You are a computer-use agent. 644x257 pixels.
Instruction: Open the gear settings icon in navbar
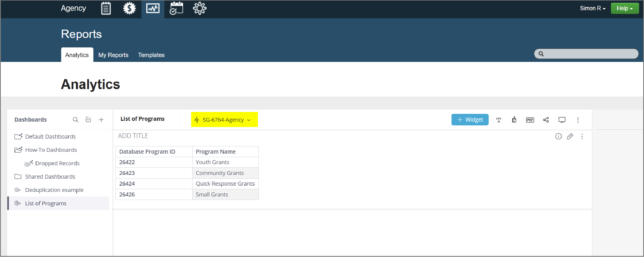(199, 9)
